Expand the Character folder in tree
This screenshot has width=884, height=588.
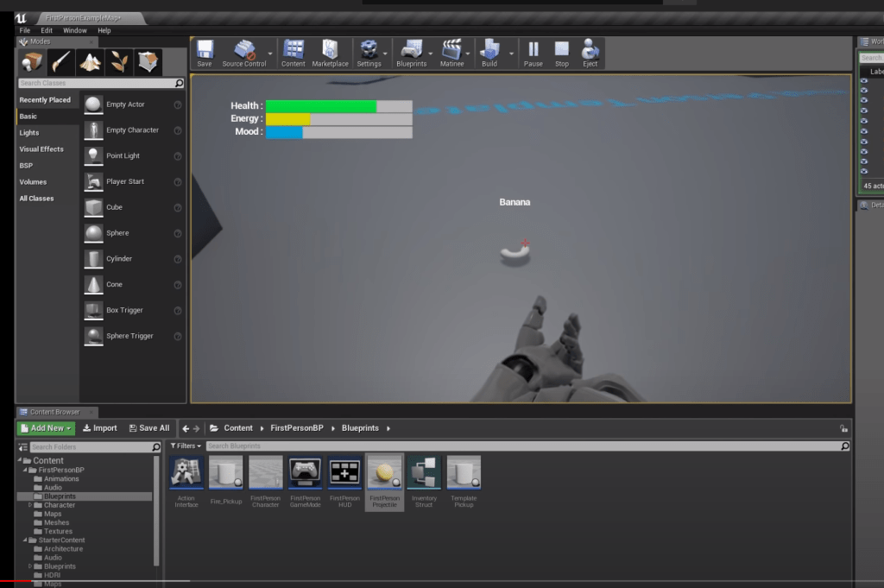(x=30, y=505)
